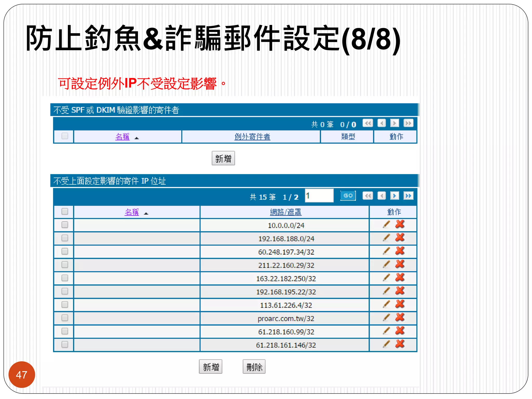Check the box for 211.22.160.29/32 row
532x399 pixels.
pyautogui.click(x=65, y=264)
